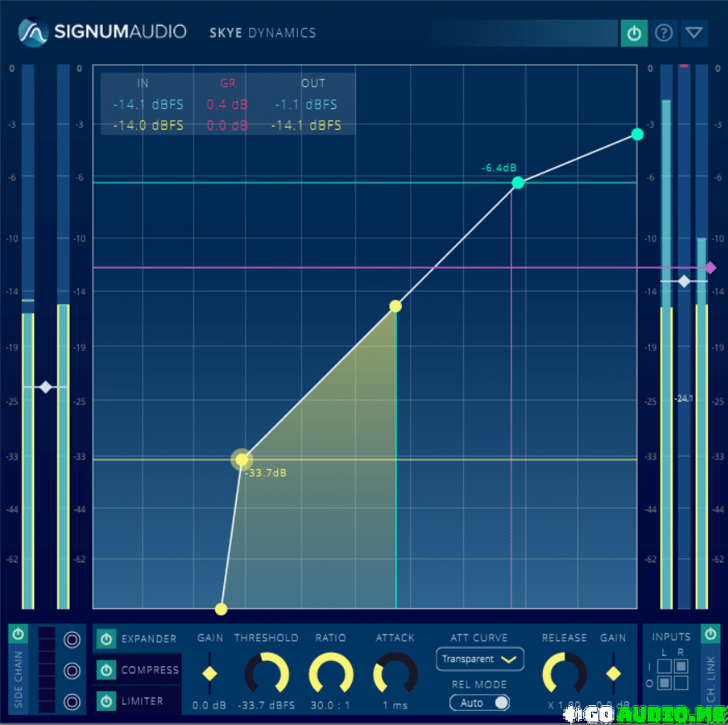
Task: Toggle the output R routing checkbox
Action: pos(681,683)
